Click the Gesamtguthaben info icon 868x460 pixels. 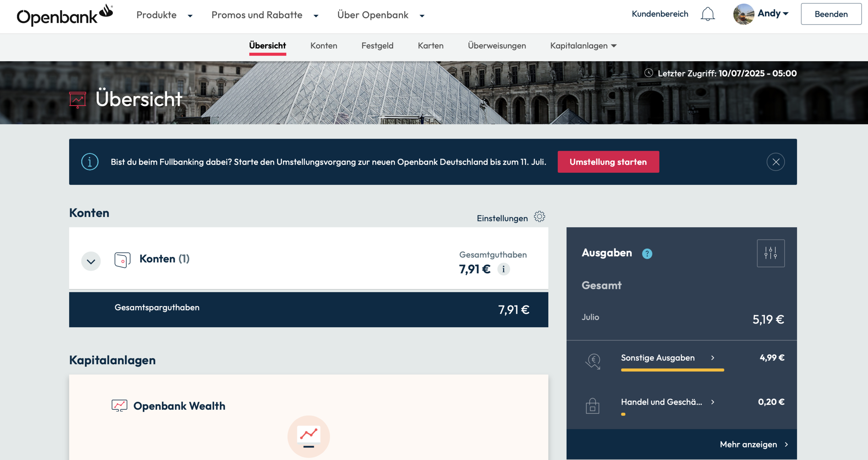(x=504, y=269)
